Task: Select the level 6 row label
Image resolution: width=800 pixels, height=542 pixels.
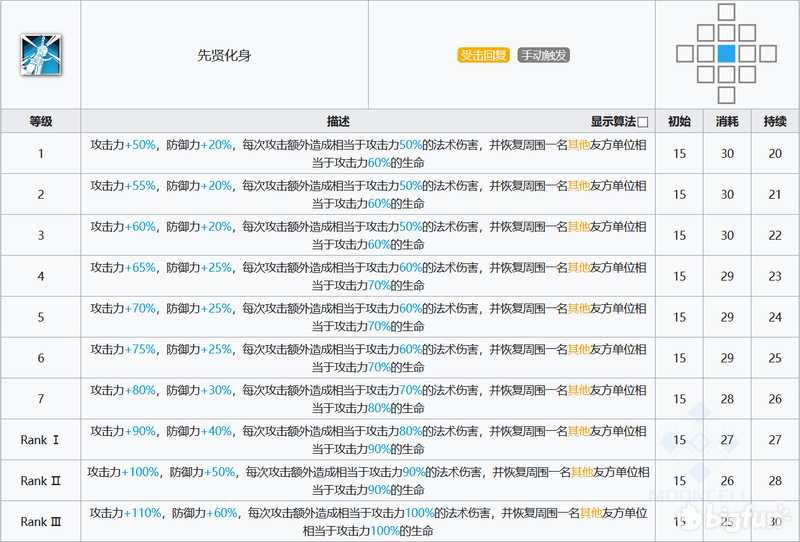Action: [x=41, y=358]
